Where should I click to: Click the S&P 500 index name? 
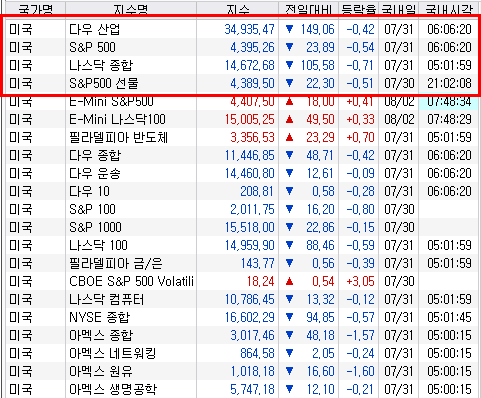tap(92, 47)
